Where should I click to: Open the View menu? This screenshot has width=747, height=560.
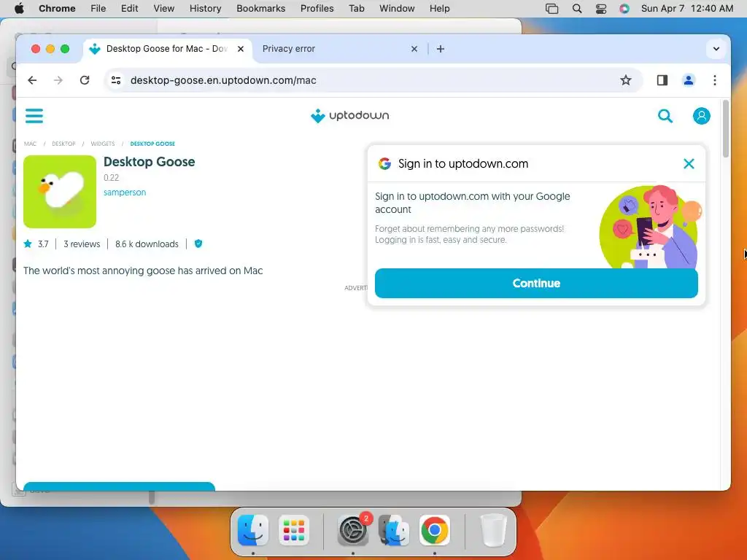pyautogui.click(x=164, y=9)
